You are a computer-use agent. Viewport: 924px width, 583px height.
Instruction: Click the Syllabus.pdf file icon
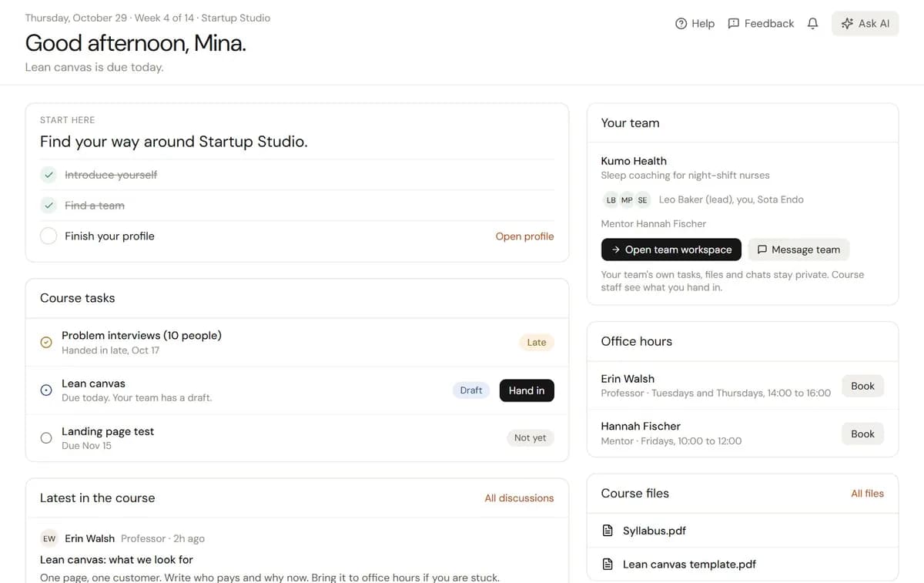(608, 531)
